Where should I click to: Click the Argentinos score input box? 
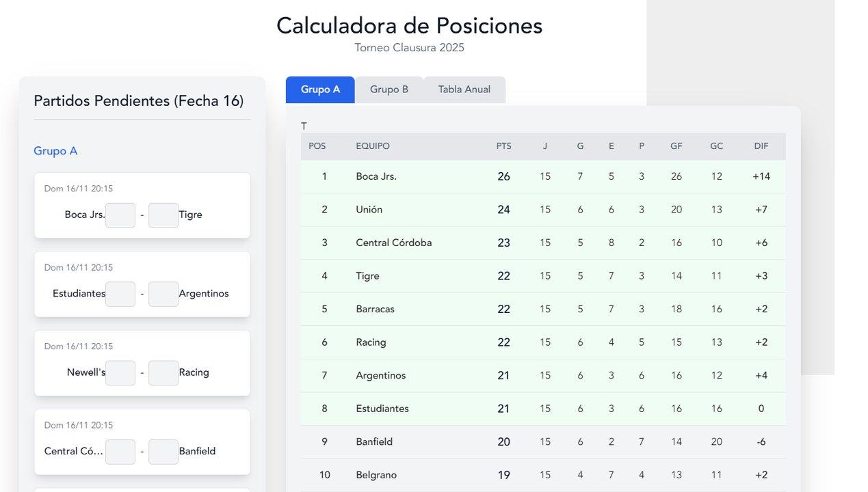[x=163, y=294]
